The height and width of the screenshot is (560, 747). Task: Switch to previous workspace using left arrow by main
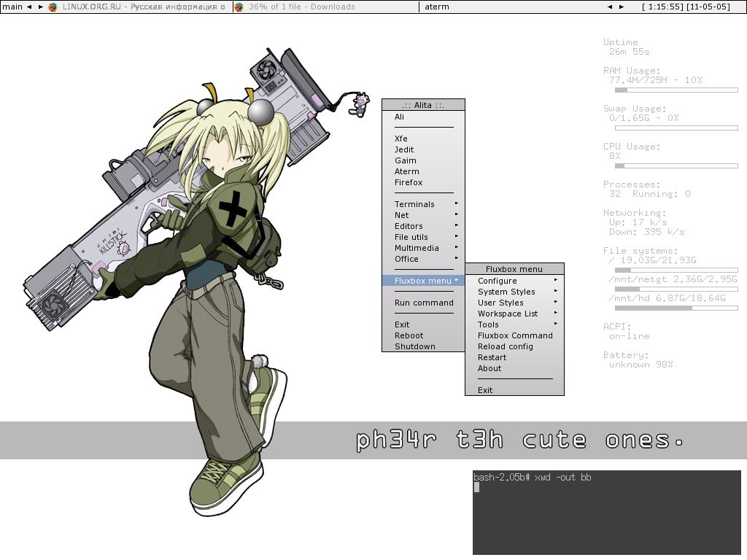(29, 7)
